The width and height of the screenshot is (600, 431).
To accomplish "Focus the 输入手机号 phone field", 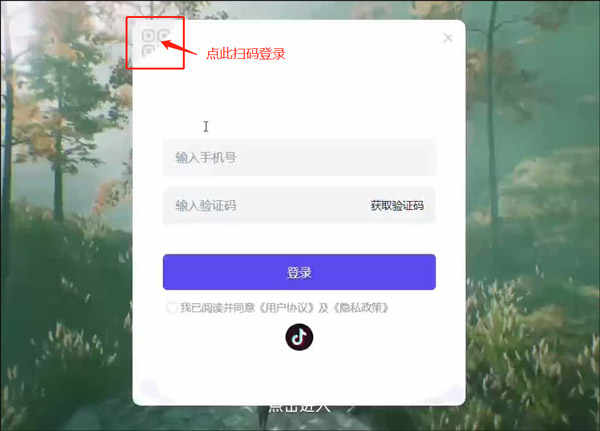I will coord(299,157).
